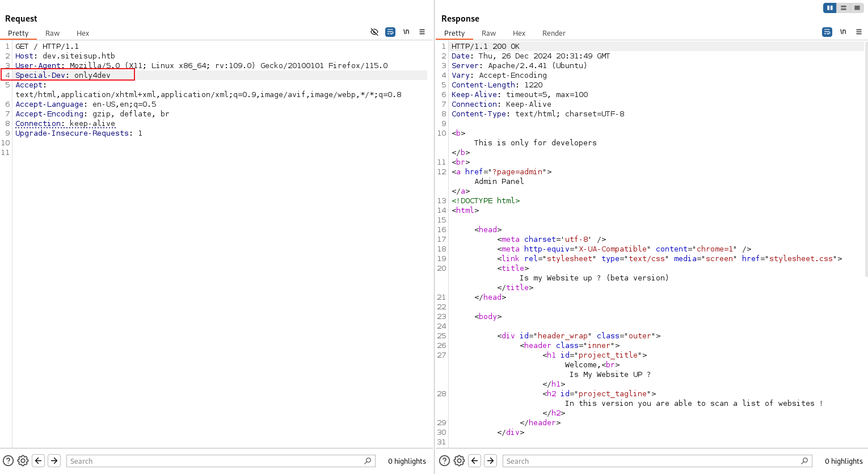
Task: Click Upgrade-Insecure-Requests header line
Action: (79, 133)
